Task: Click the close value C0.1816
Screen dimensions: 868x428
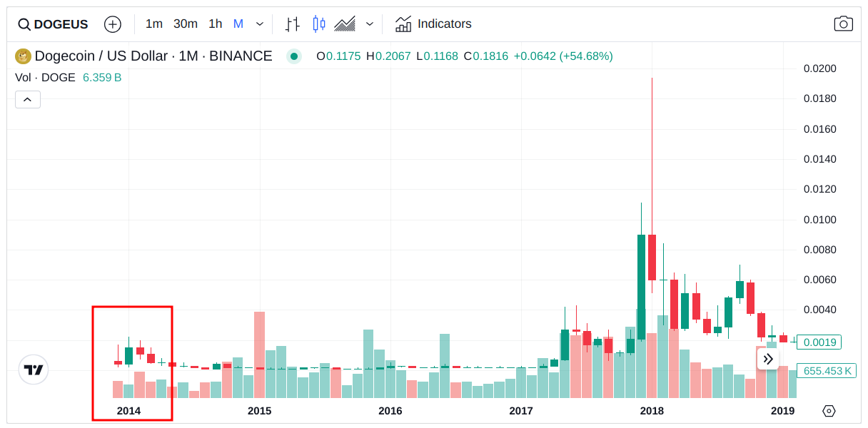Action: point(485,56)
